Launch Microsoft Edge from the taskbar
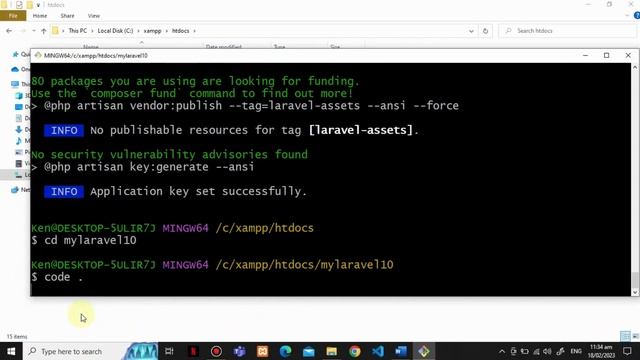640x360 pixels. [x=286, y=351]
